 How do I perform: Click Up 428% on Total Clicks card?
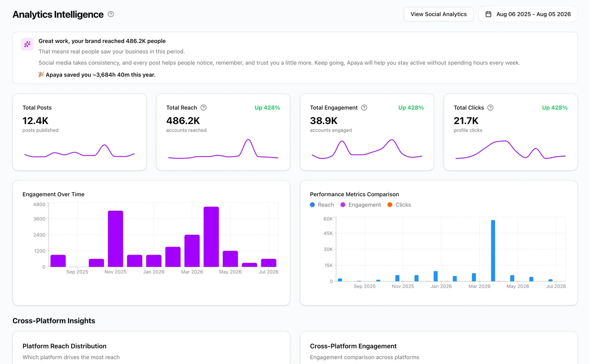555,108
